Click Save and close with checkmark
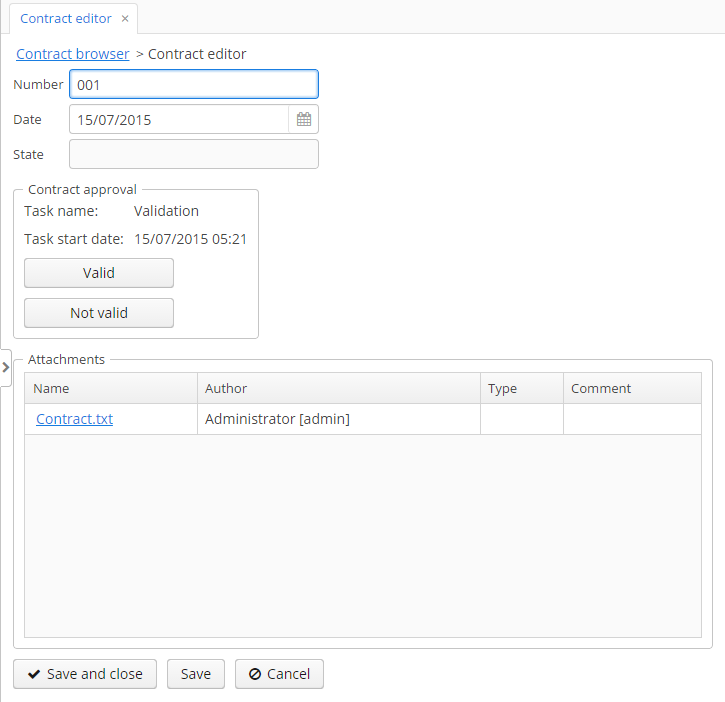The image size is (725, 702). click(x=85, y=674)
